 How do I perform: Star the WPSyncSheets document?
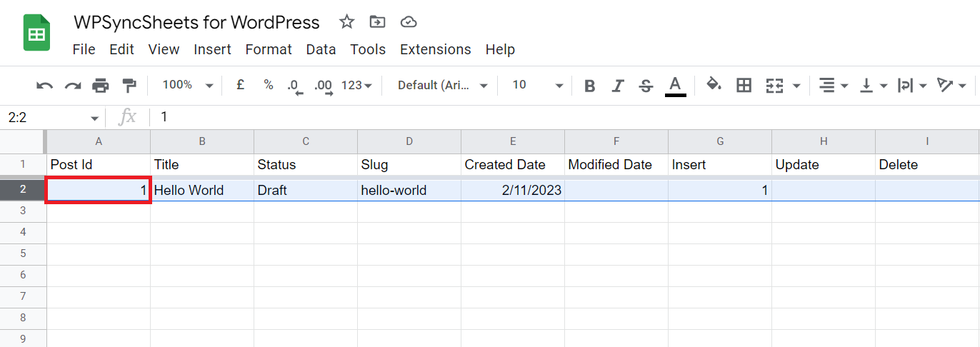click(x=347, y=22)
